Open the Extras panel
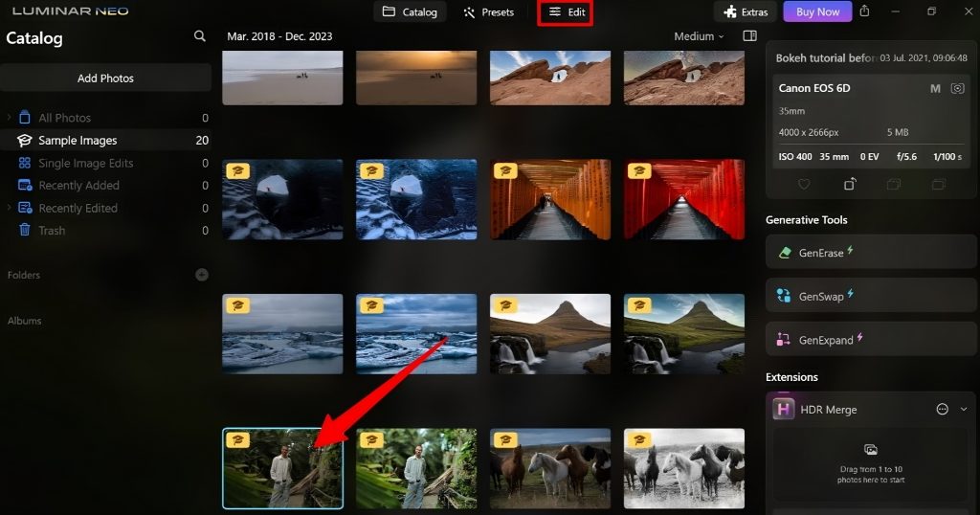 (x=746, y=11)
